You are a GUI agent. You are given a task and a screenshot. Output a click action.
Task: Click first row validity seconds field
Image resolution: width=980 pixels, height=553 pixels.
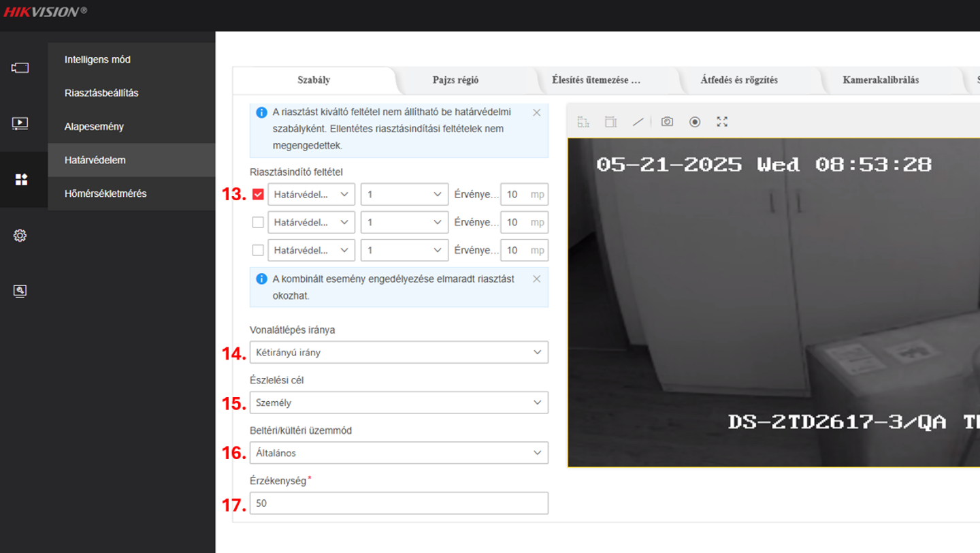(x=524, y=194)
